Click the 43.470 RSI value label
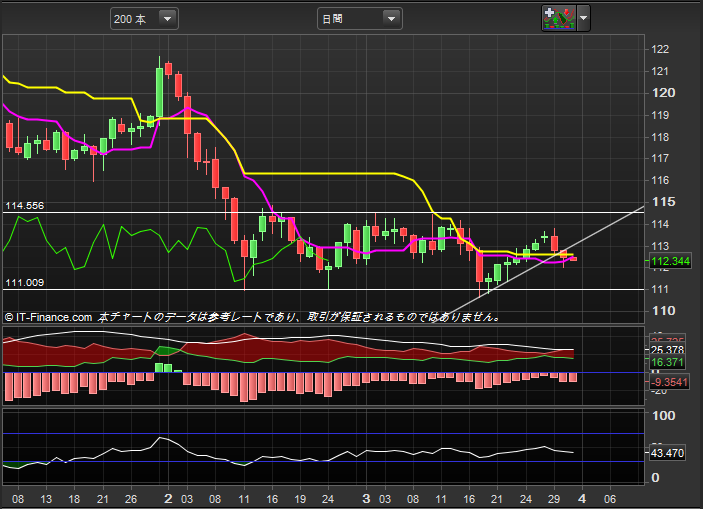Viewport: 703px width, 509px height. (x=667, y=453)
